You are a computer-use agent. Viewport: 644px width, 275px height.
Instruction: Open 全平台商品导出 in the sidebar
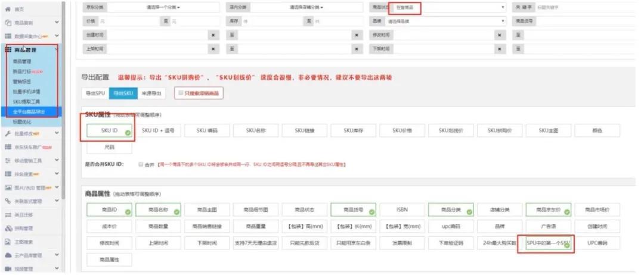tap(31, 111)
